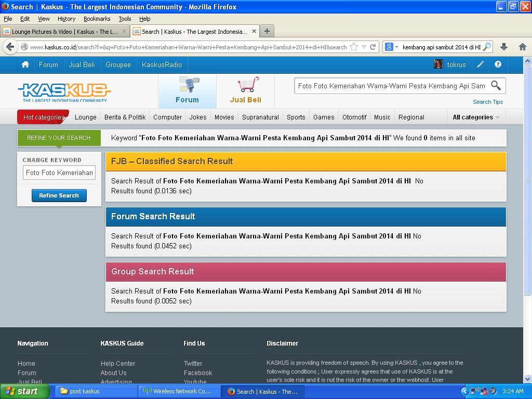
Task: Expand the All categories dropdown
Action: pos(476,117)
